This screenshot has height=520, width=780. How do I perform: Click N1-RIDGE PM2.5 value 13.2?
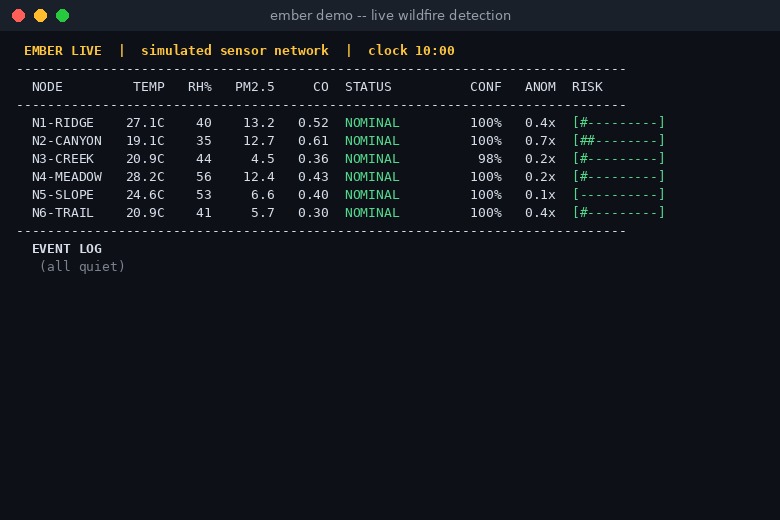[259, 123]
